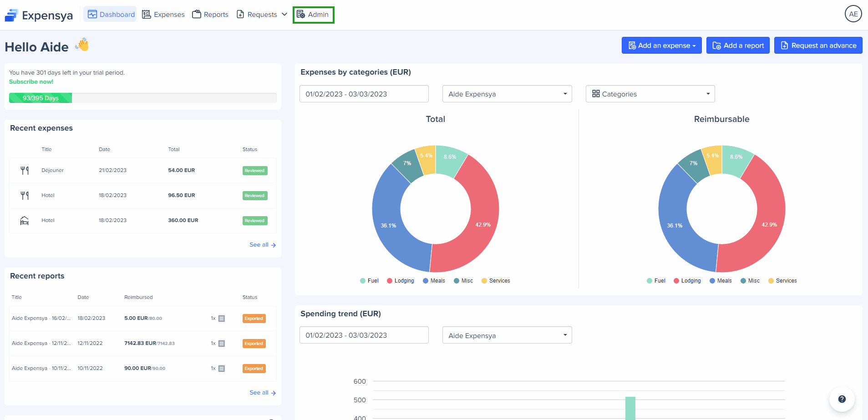Open the help question mark icon
The width and height of the screenshot is (868, 420).
tap(842, 399)
